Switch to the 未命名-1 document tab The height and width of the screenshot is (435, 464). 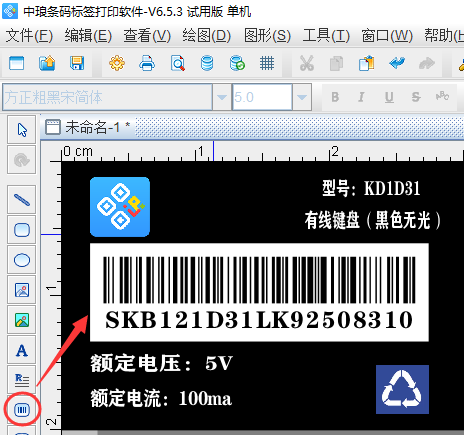(x=87, y=127)
